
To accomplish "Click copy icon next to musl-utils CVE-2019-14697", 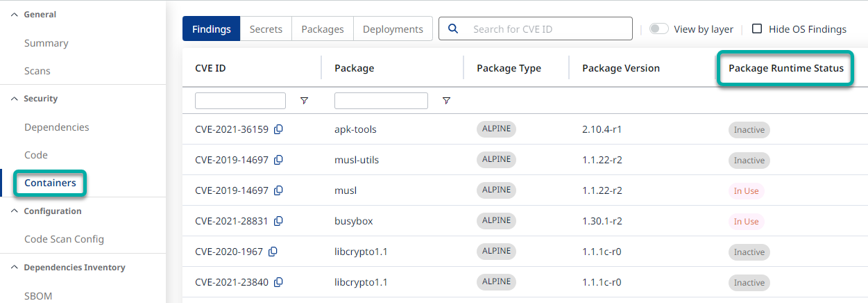I will (278, 160).
